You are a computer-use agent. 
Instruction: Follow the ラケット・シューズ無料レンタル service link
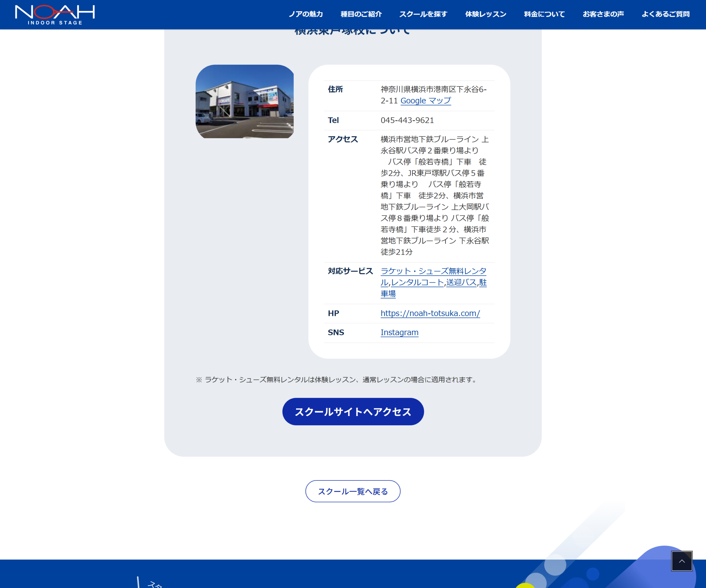point(433,271)
